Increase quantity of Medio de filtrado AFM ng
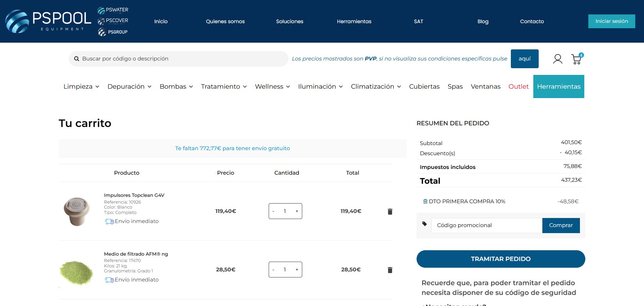The height and width of the screenshot is (306, 644). pos(297,270)
